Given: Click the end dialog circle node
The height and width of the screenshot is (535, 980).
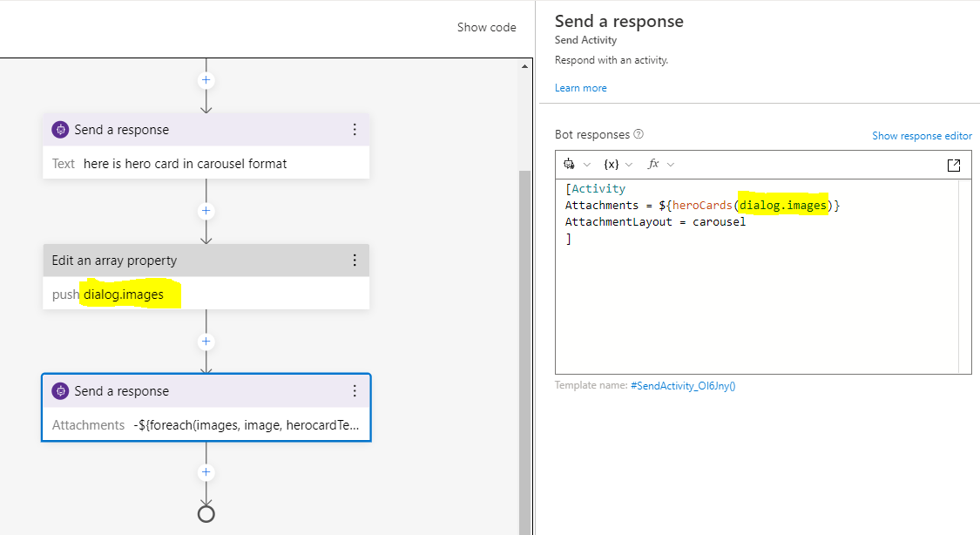Looking at the screenshot, I should 206,513.
